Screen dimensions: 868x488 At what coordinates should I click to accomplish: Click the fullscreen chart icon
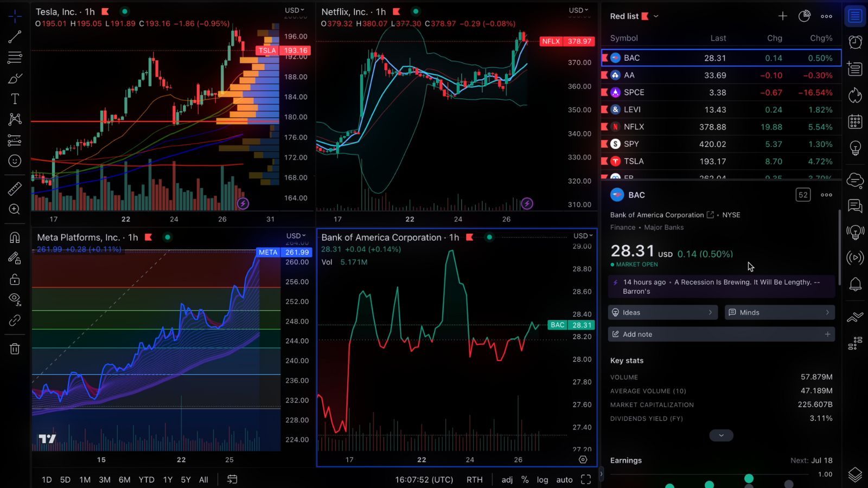[586, 479]
